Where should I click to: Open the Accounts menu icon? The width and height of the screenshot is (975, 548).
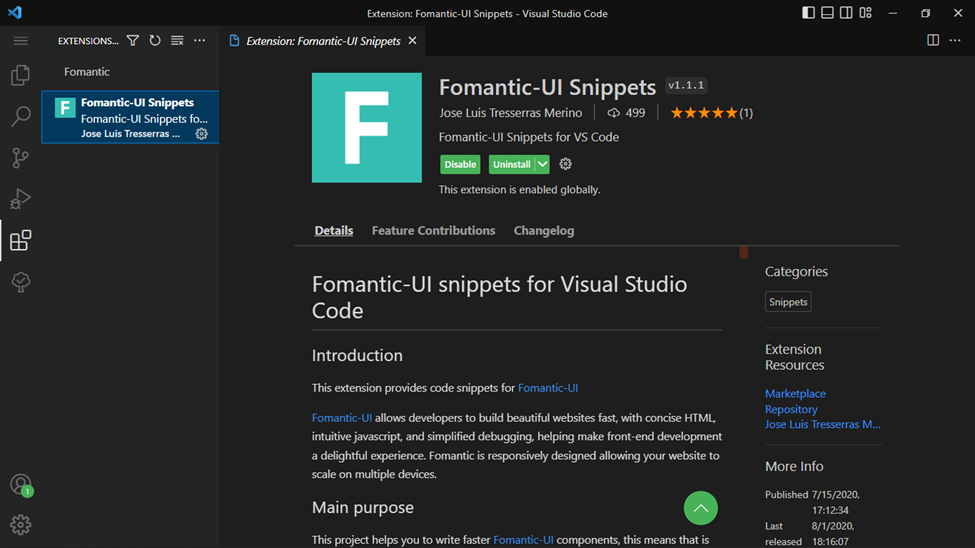pyautogui.click(x=21, y=484)
